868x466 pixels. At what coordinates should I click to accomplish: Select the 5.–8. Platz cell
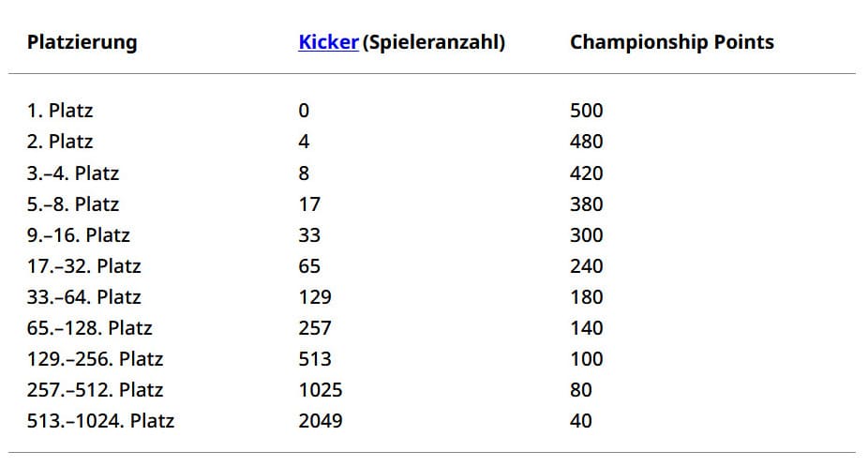click(x=73, y=204)
